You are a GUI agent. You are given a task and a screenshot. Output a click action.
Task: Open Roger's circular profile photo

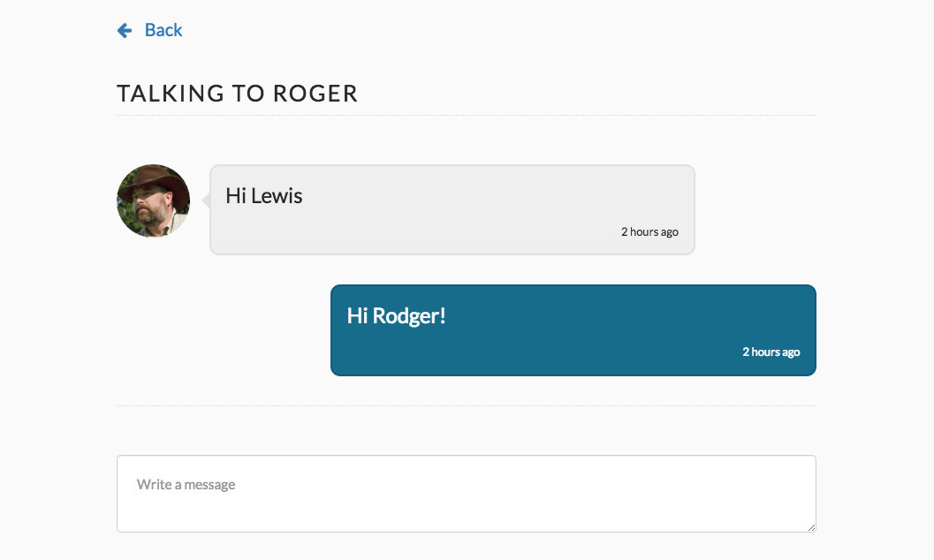(154, 201)
